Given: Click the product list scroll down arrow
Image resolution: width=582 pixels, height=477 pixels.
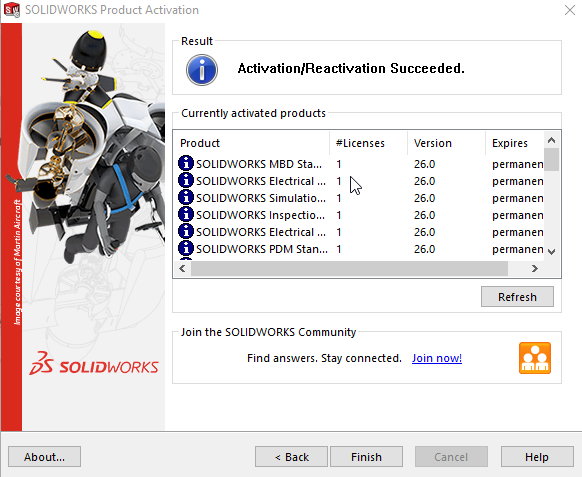Looking at the screenshot, I should [x=552, y=252].
